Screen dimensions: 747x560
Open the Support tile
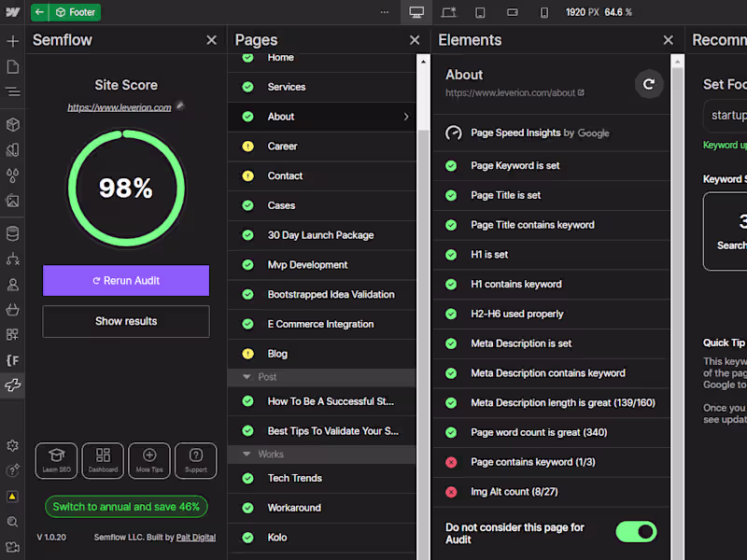[x=196, y=460]
